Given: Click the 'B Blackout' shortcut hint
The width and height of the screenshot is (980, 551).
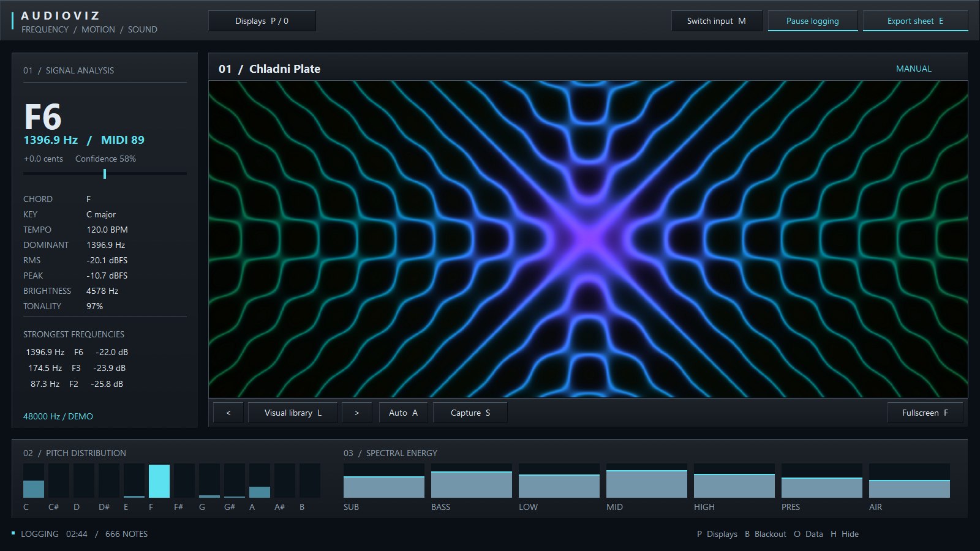Looking at the screenshot, I should 766,534.
